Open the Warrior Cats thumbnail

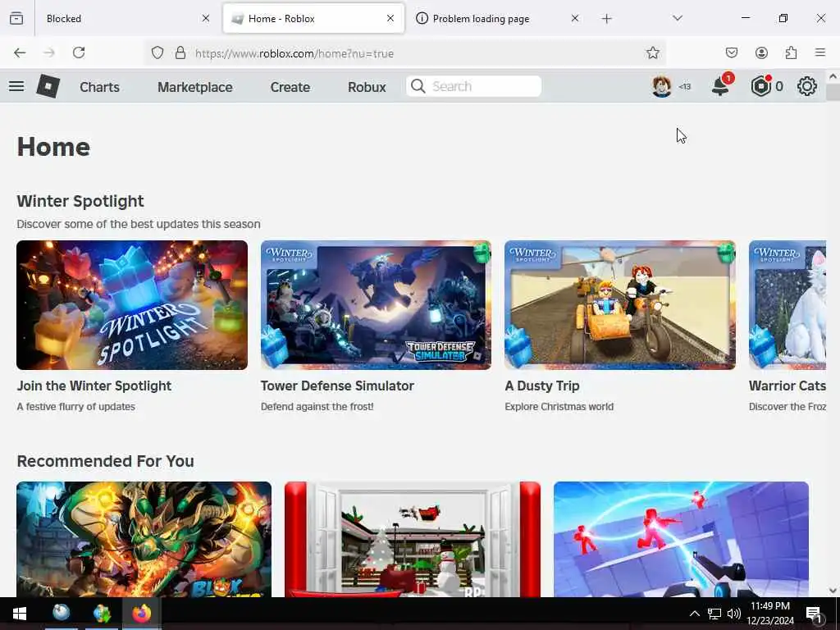click(787, 305)
